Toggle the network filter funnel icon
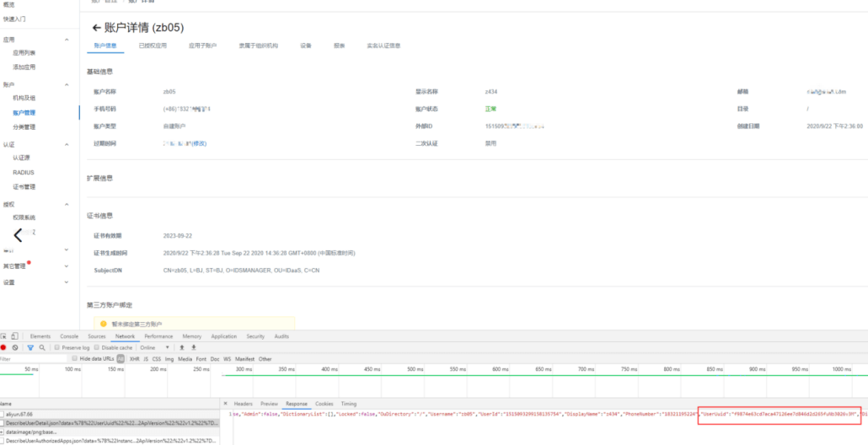 30,347
